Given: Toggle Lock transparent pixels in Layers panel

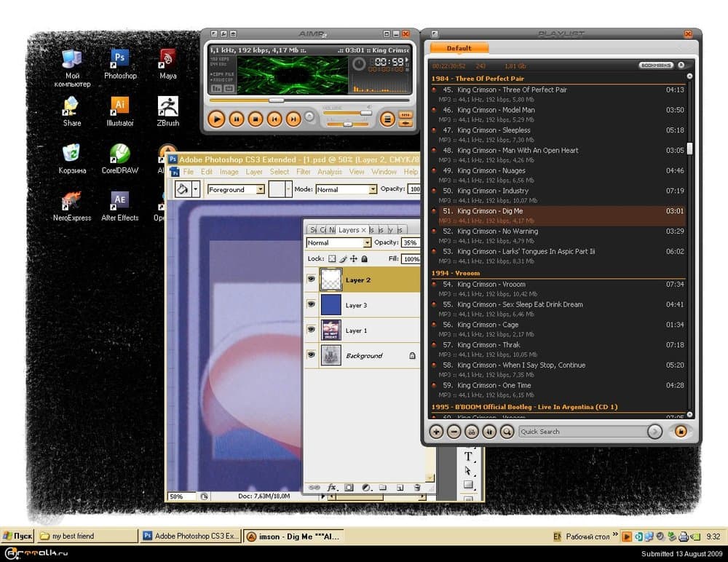Looking at the screenshot, I should point(332,258).
